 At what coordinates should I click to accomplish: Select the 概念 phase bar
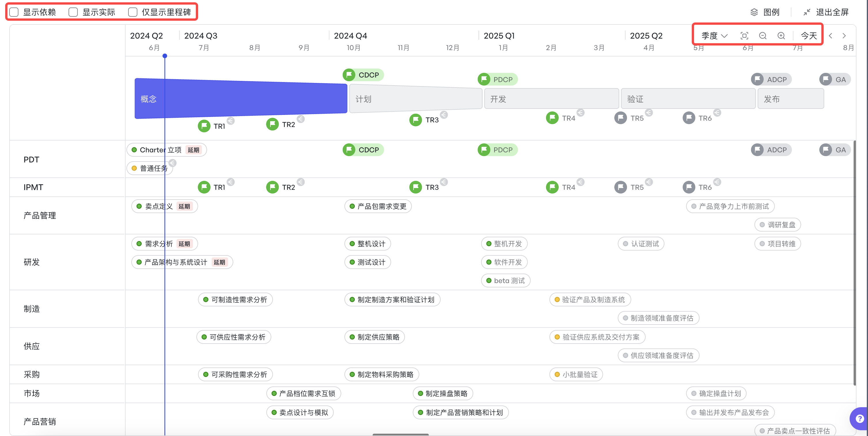click(x=241, y=98)
